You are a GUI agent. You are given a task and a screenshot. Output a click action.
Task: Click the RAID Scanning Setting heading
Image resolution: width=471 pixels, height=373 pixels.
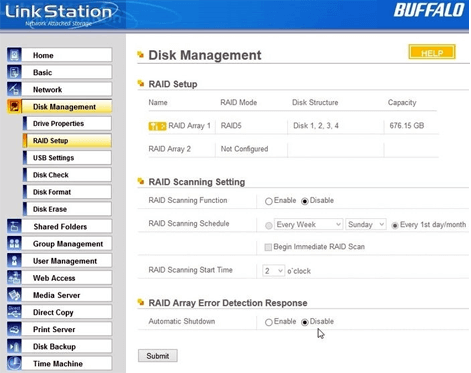point(197,182)
